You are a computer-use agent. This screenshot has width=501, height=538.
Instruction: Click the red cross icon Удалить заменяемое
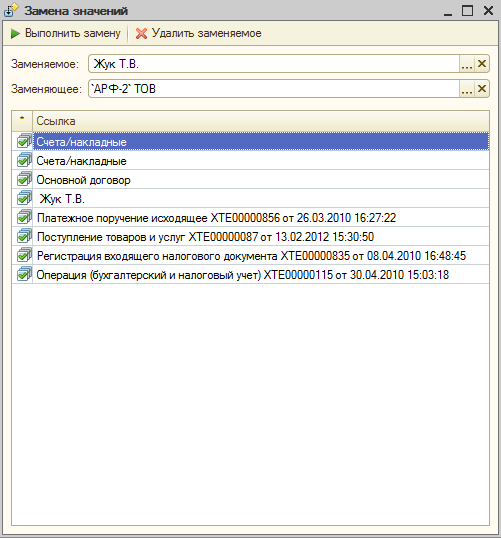tap(141, 34)
